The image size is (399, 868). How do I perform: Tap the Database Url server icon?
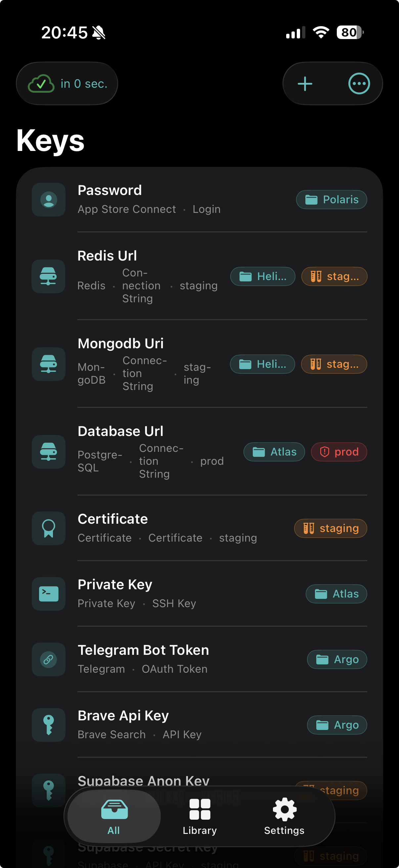click(x=49, y=452)
